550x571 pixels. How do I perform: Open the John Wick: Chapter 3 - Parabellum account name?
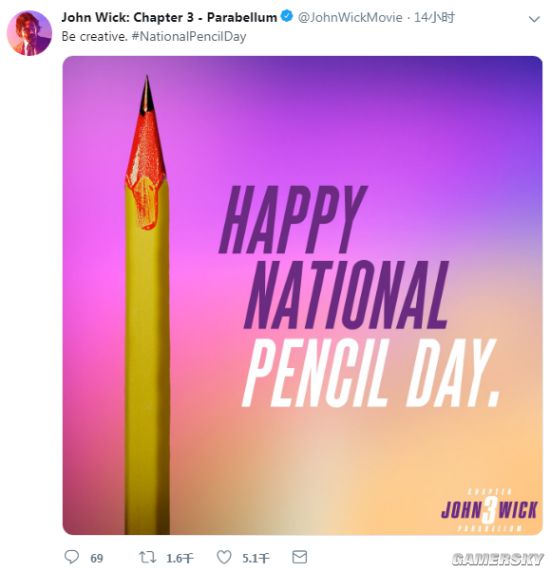coord(169,17)
